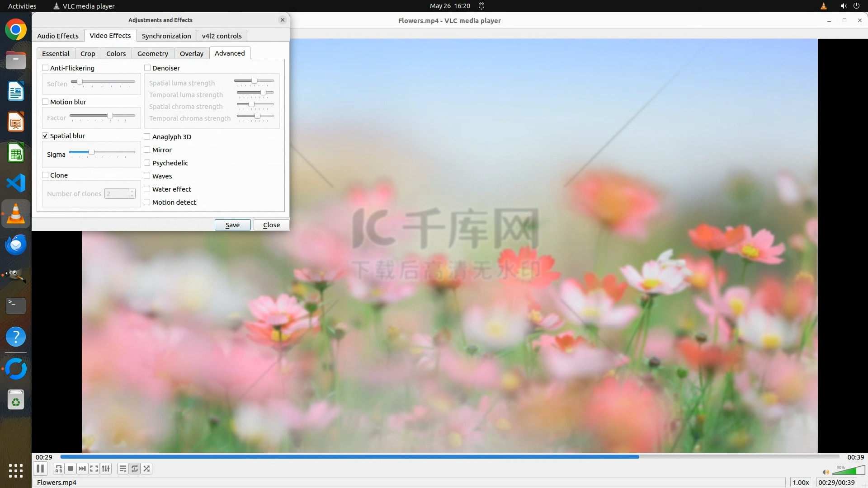Enable the Motion blur checkbox

coord(45,102)
